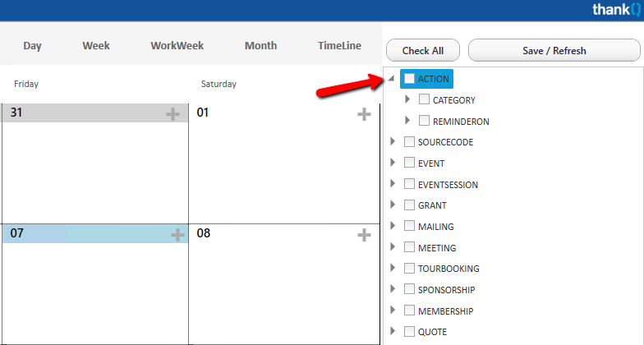Add appointment on Saturday 01 plus icon

click(x=365, y=113)
